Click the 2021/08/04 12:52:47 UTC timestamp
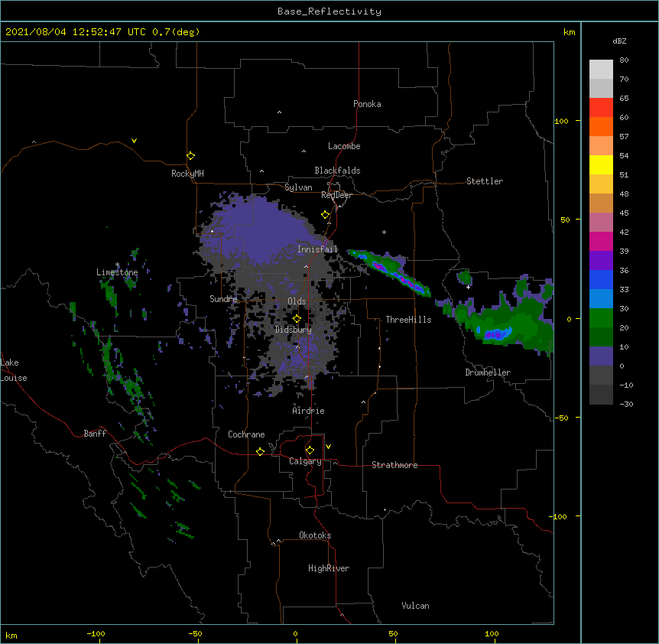Screen dimensions: 659x644 (x=102, y=32)
